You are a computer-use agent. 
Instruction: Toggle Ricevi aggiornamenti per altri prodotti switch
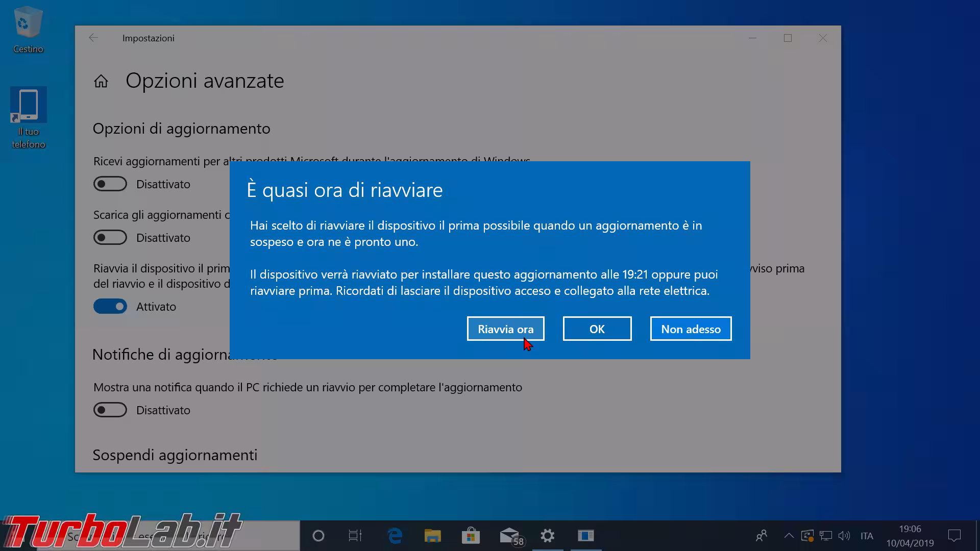click(110, 184)
